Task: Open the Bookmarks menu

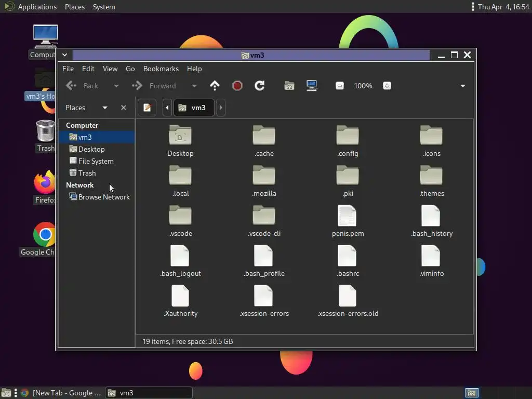Action: point(161,69)
